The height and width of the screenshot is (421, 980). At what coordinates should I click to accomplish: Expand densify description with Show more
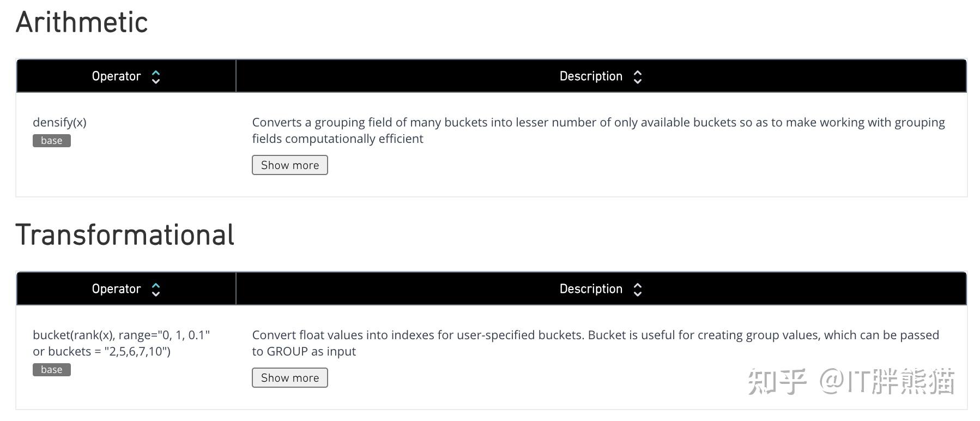click(x=290, y=165)
